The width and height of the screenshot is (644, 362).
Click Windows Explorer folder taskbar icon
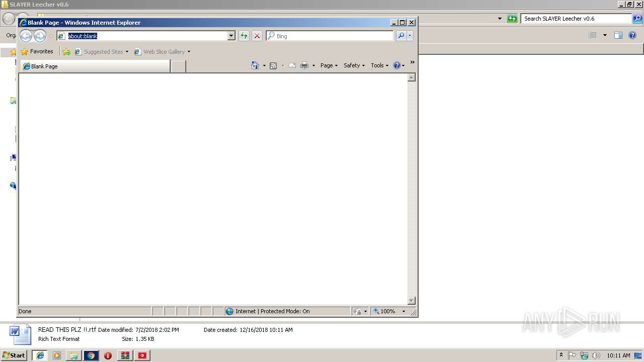click(74, 355)
